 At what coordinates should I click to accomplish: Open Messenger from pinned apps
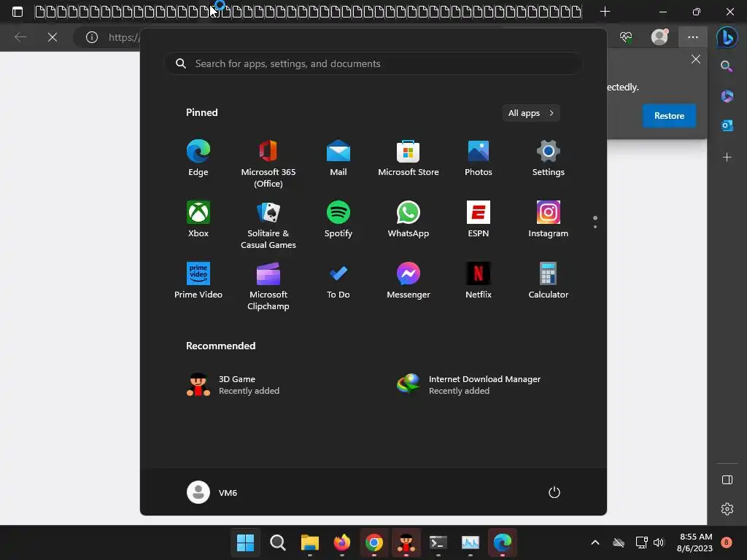tap(409, 280)
